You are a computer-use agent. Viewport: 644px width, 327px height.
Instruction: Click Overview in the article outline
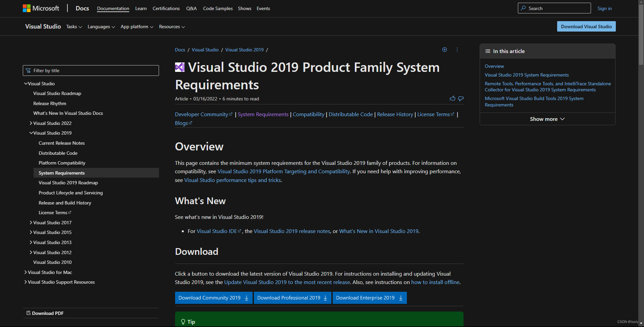coord(494,66)
